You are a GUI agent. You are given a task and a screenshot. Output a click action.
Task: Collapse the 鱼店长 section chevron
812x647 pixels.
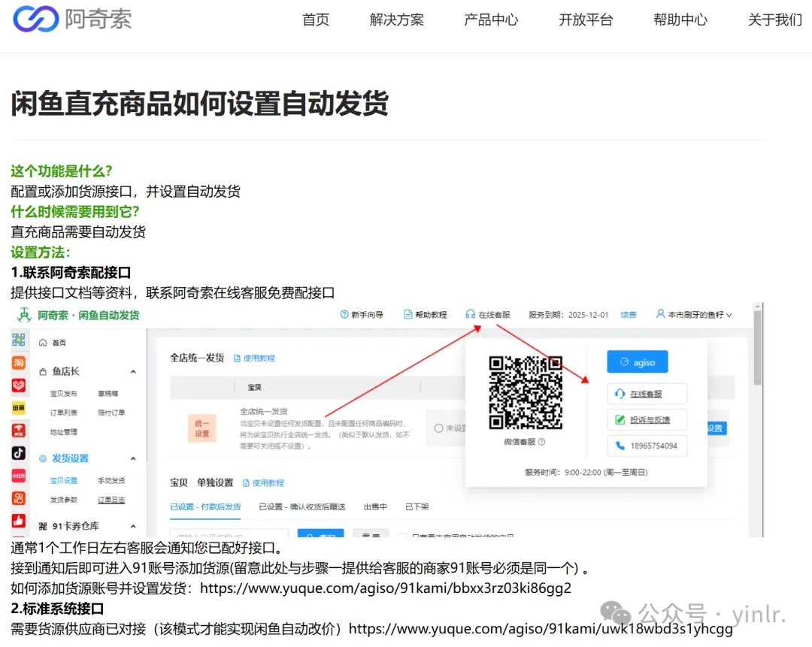click(x=133, y=372)
